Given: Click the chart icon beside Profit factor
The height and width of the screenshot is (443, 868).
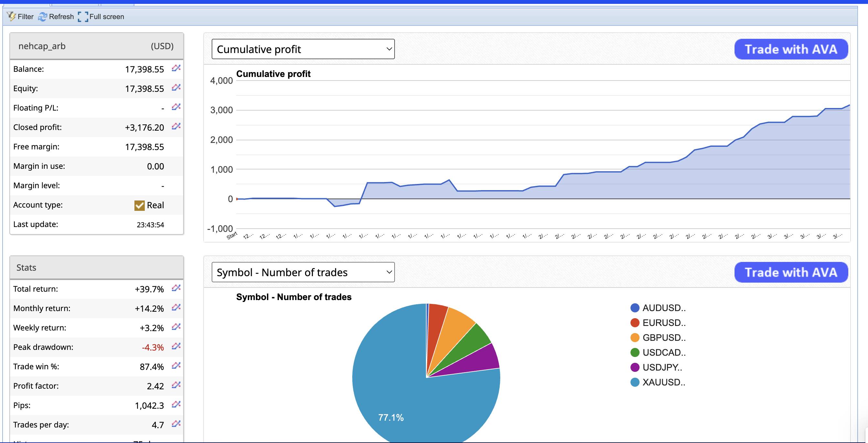Looking at the screenshot, I should (x=176, y=385).
